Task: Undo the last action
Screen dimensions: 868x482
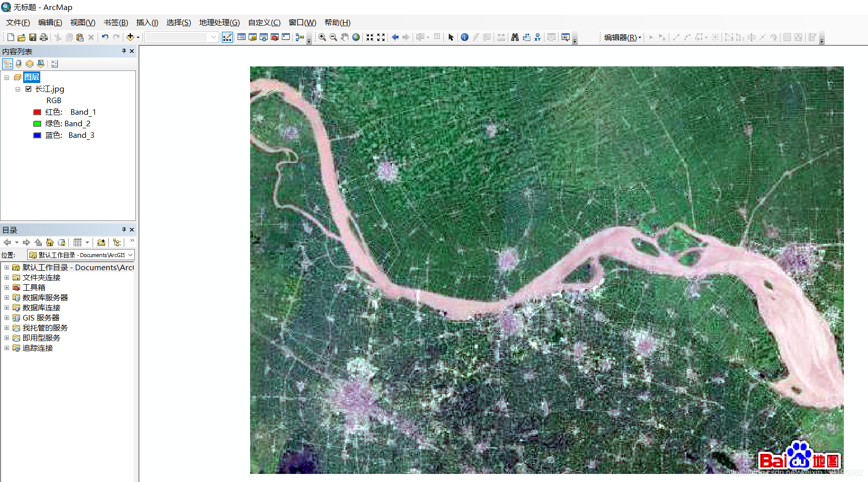Action: (105, 37)
